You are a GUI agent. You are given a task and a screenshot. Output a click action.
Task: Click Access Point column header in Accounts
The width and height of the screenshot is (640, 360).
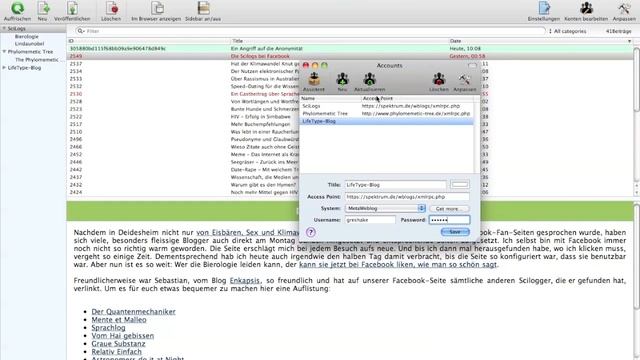tap(417, 98)
